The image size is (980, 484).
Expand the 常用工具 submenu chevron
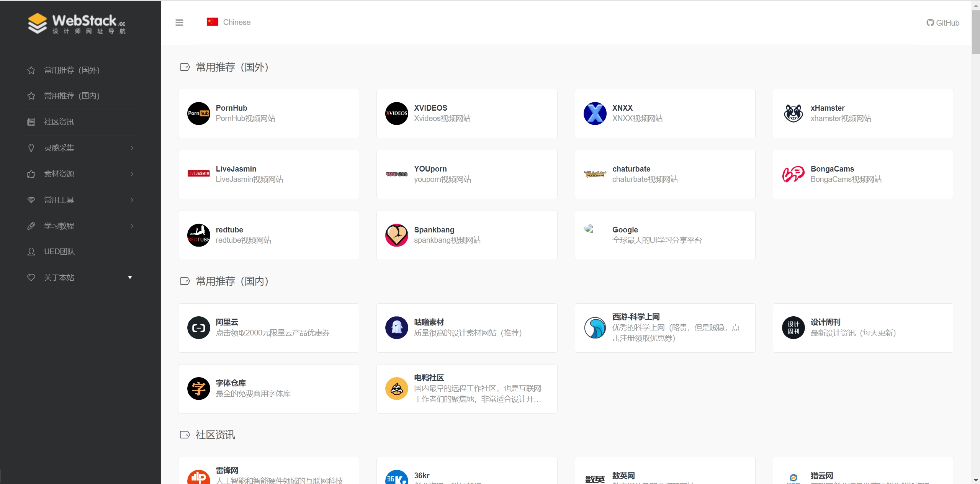(x=132, y=200)
